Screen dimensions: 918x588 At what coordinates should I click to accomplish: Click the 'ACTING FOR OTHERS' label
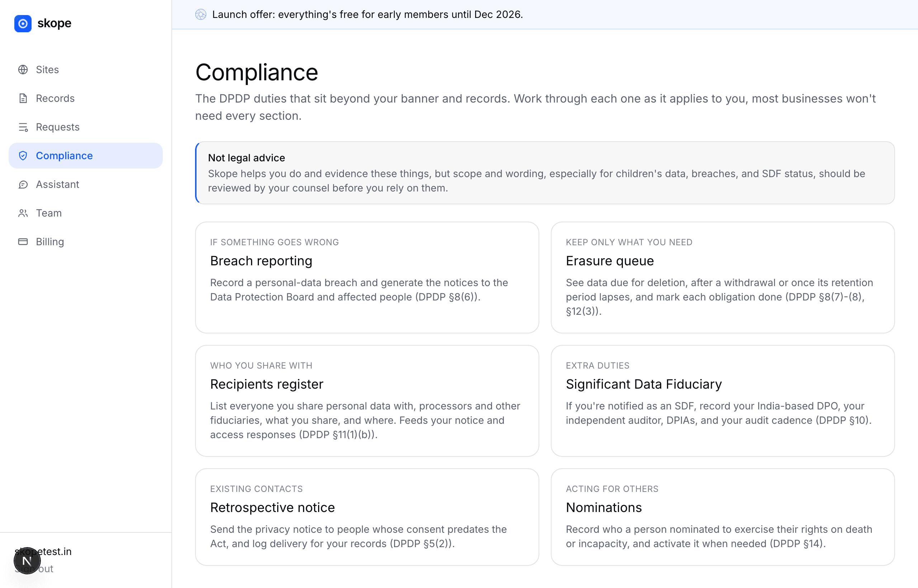pyautogui.click(x=612, y=489)
